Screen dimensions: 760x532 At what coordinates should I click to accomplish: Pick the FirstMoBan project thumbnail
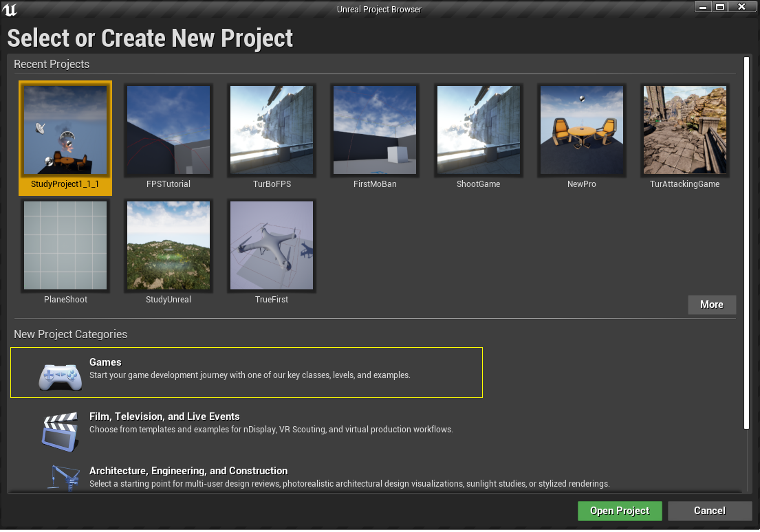tap(375, 130)
